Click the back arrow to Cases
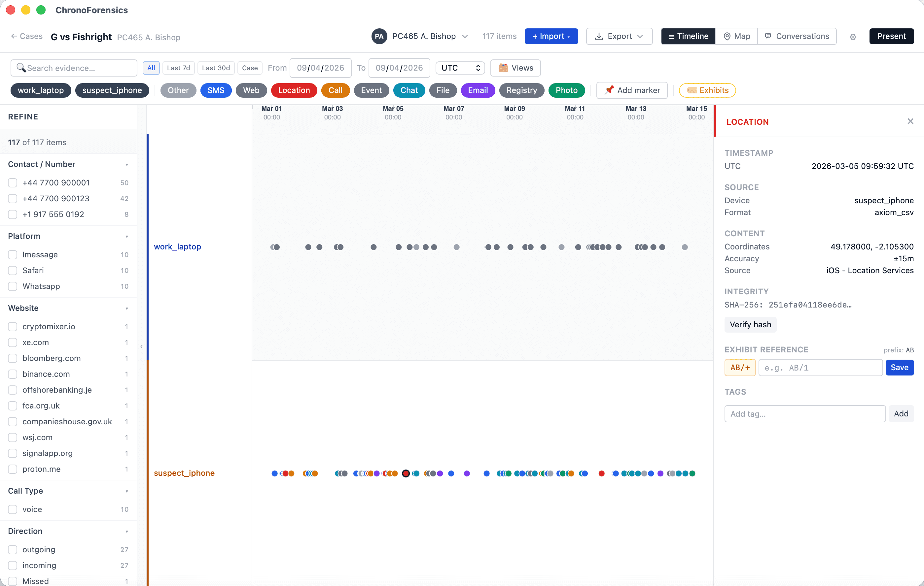 click(x=14, y=36)
